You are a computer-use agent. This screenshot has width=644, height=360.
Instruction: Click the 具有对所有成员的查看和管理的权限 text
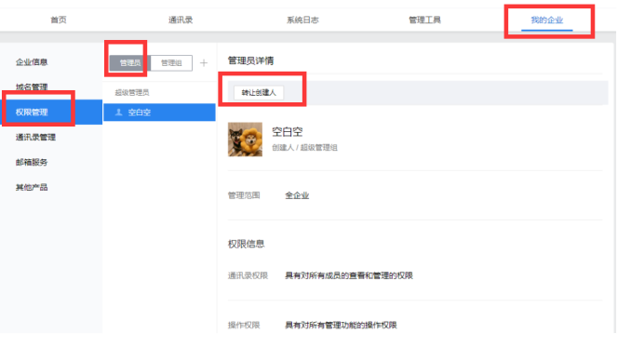pyautogui.click(x=349, y=275)
